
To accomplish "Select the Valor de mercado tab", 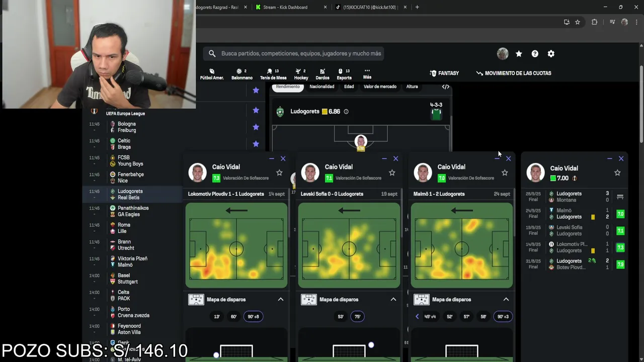I will pos(380,87).
